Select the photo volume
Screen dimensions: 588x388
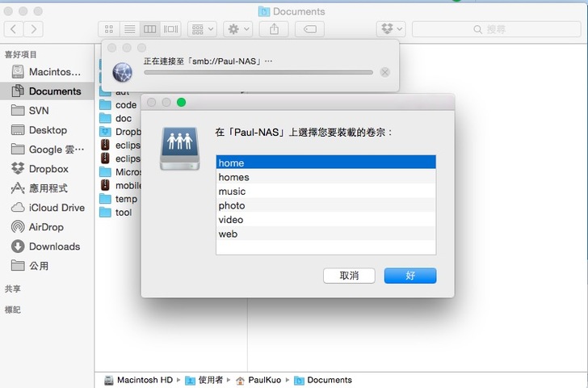[x=325, y=205]
